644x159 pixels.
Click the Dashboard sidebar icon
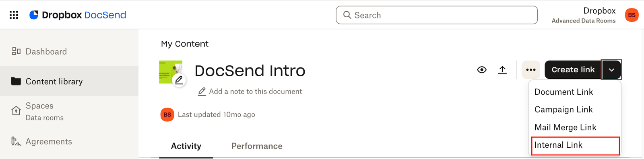point(16,51)
